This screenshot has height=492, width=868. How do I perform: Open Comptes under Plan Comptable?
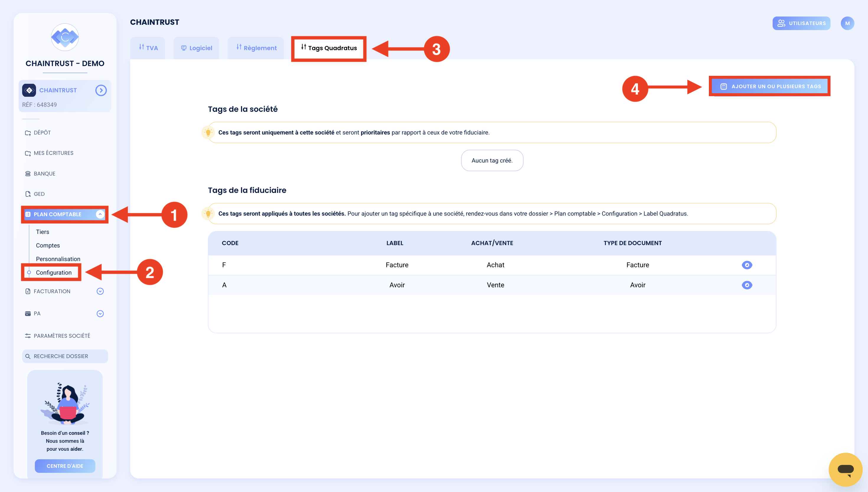(x=48, y=246)
